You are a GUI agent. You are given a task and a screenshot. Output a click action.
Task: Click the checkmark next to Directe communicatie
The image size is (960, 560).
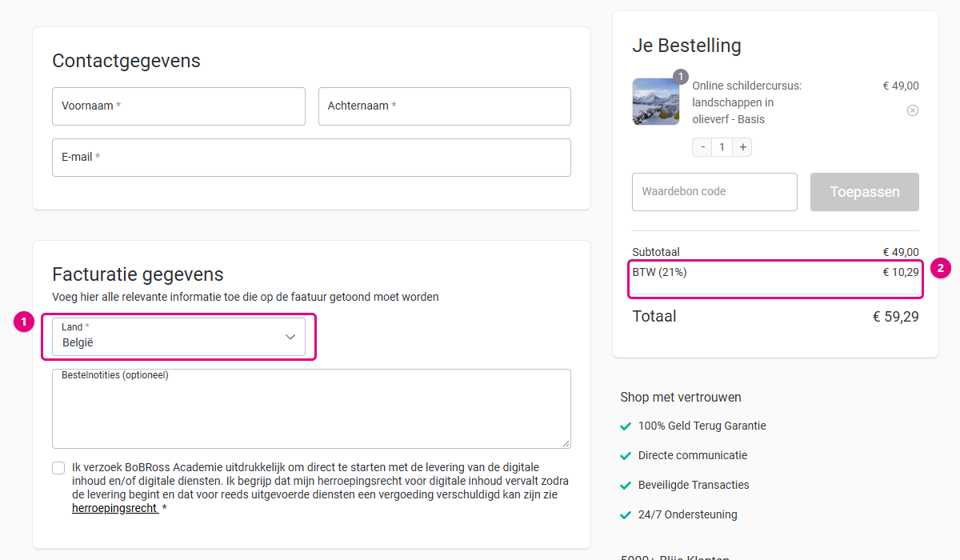point(626,456)
